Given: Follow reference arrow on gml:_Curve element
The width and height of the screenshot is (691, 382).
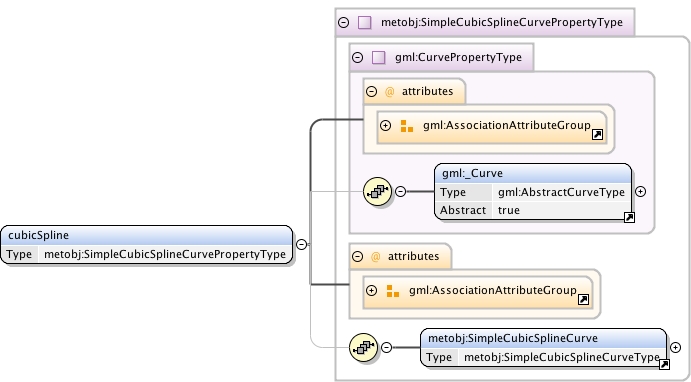Looking at the screenshot, I should coord(629,217).
